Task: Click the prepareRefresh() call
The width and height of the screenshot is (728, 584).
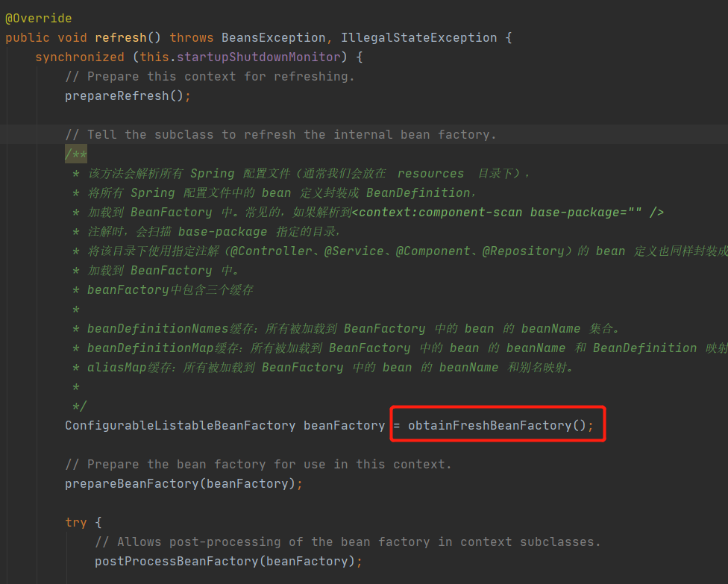Action: tap(124, 96)
